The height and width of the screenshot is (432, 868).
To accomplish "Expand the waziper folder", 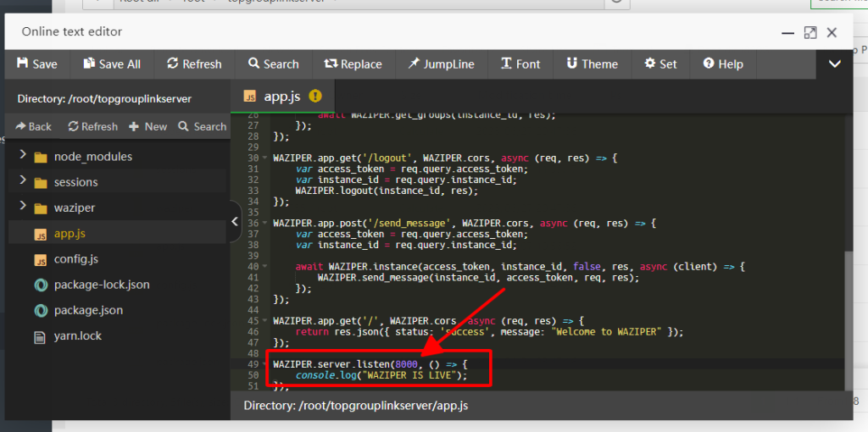I will (23, 208).
